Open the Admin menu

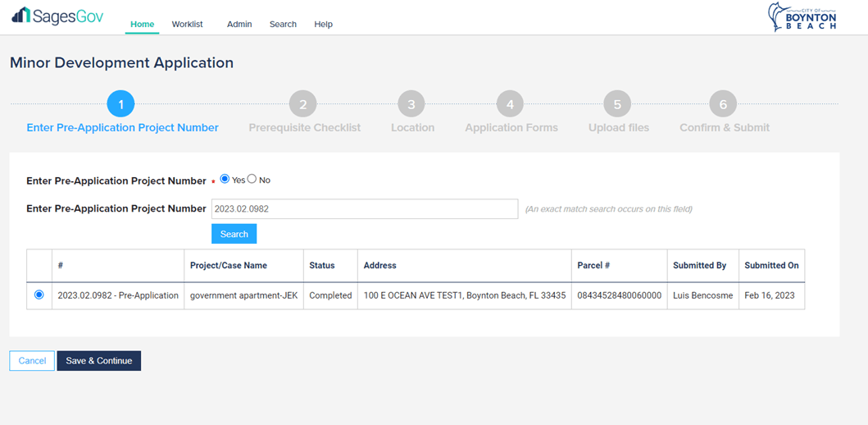239,25
